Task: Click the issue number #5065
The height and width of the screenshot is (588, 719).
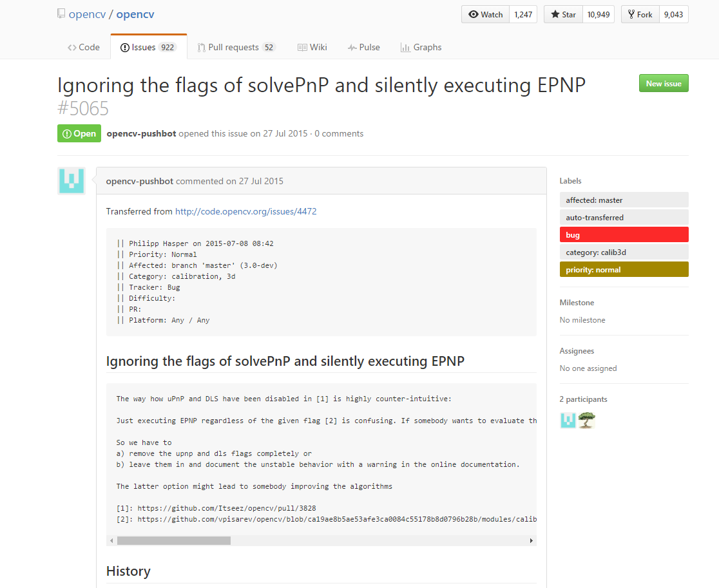Action: 83,109
